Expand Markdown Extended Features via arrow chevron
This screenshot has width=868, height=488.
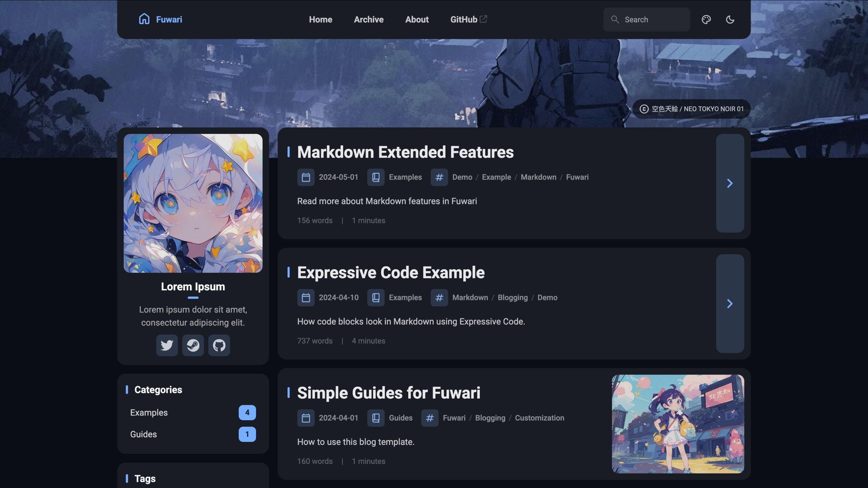[730, 183]
